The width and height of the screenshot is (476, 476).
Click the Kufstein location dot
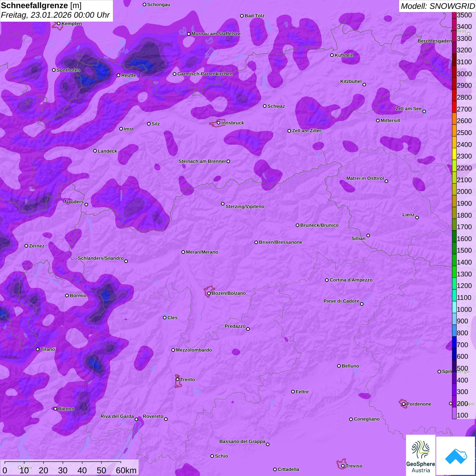tap(332, 55)
